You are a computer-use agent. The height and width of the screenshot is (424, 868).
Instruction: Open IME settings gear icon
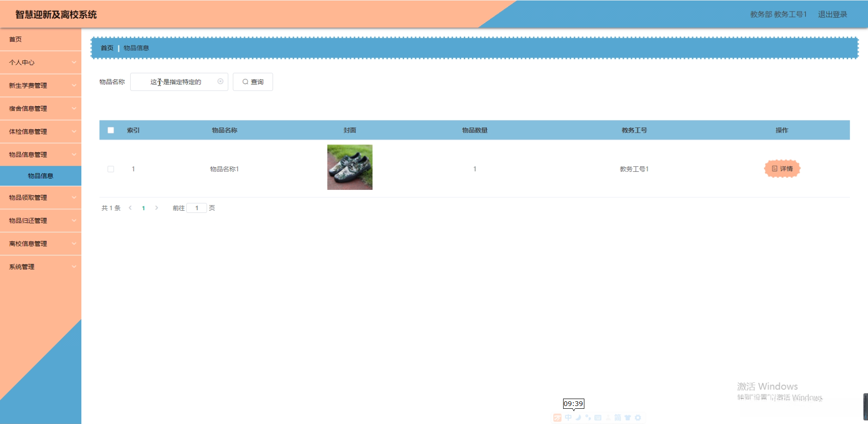638,418
